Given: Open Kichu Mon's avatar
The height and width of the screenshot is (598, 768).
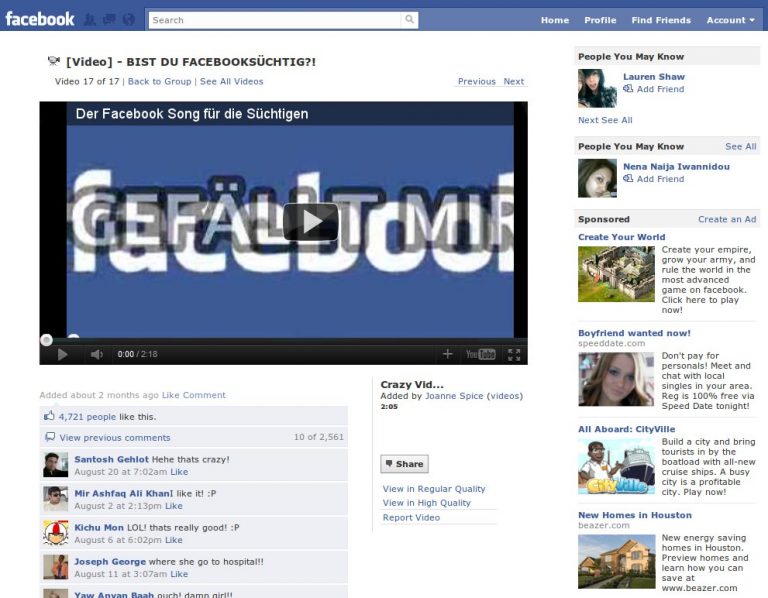Looking at the screenshot, I should (55, 533).
